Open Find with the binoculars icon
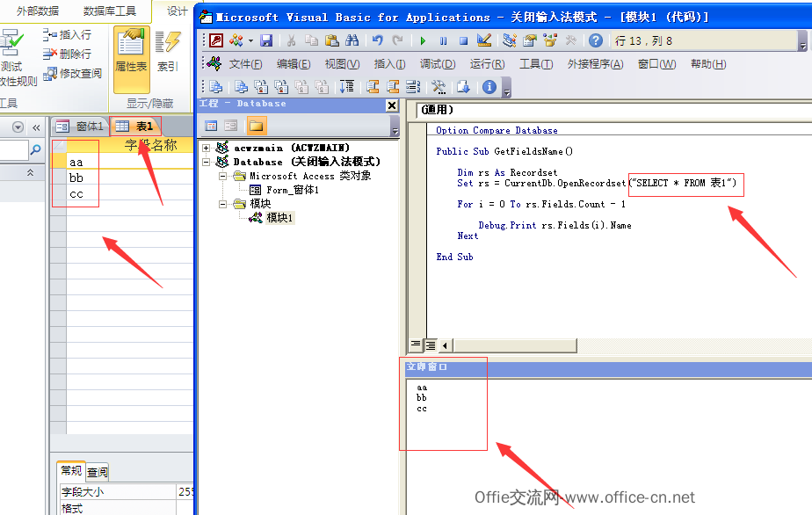 pyautogui.click(x=352, y=40)
